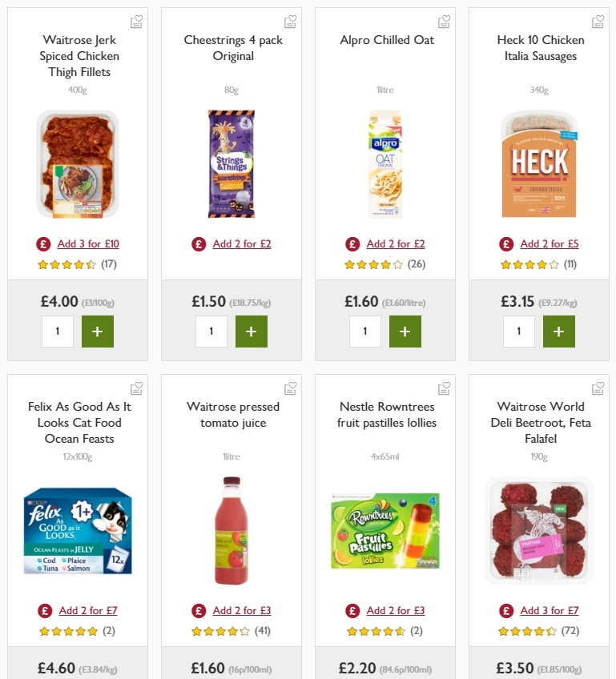This screenshot has width=616, height=679.
Task: Save Heck 10 Chicken Italia Sausages to favourites
Action: tap(598, 21)
